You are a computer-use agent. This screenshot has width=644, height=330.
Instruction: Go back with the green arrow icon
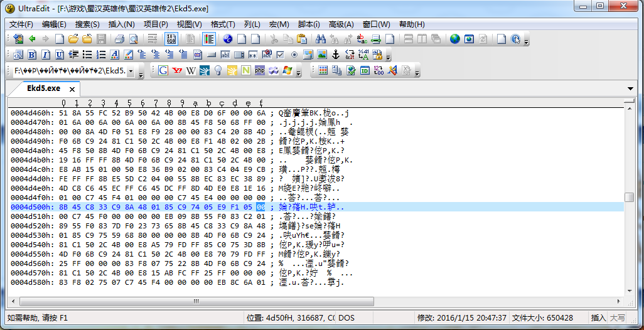tap(32, 39)
